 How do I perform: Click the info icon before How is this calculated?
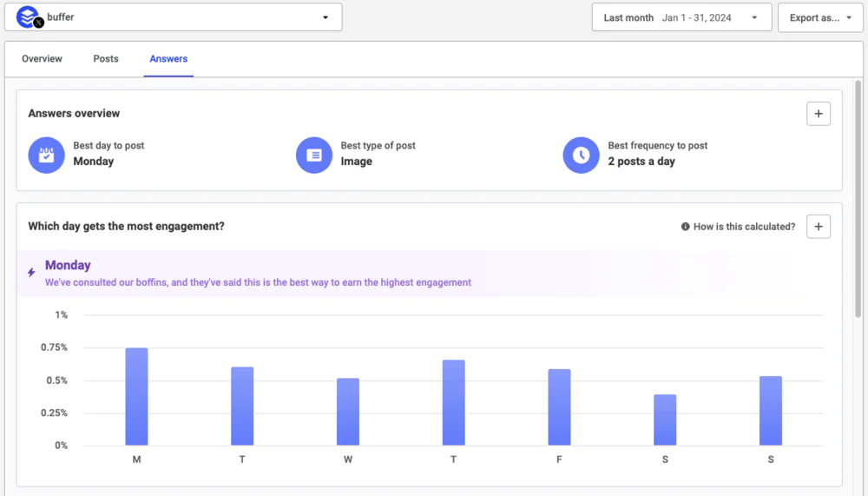686,227
